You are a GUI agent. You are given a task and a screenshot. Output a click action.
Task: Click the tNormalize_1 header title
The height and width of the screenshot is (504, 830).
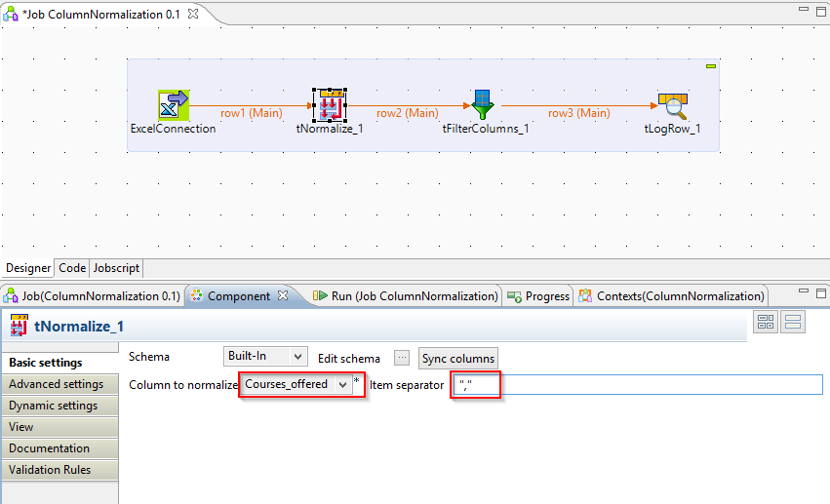pyautogui.click(x=79, y=327)
